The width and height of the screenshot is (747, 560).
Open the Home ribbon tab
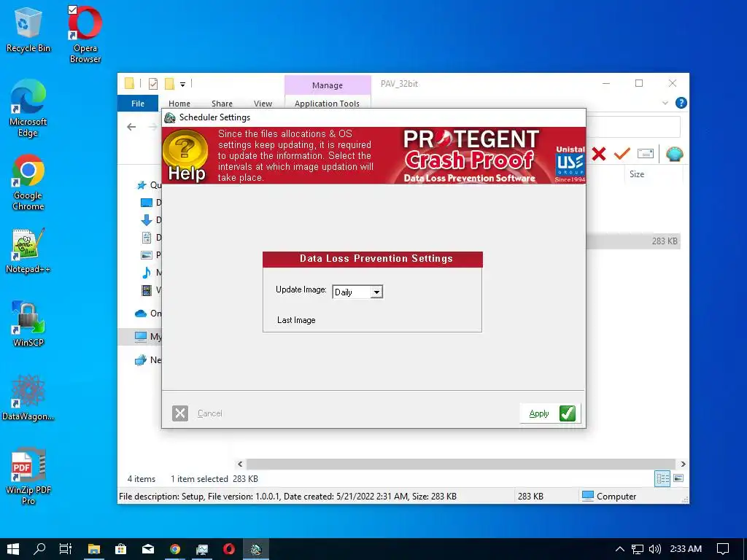click(x=179, y=104)
